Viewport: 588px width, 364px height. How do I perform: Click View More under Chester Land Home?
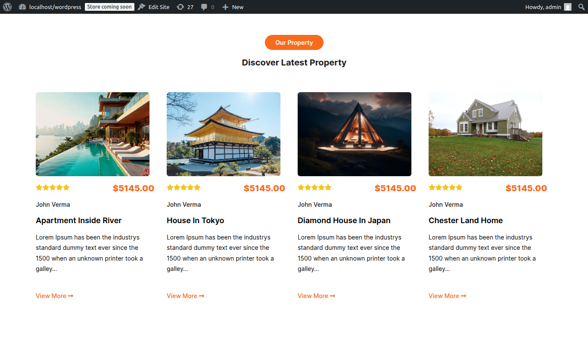coord(448,296)
